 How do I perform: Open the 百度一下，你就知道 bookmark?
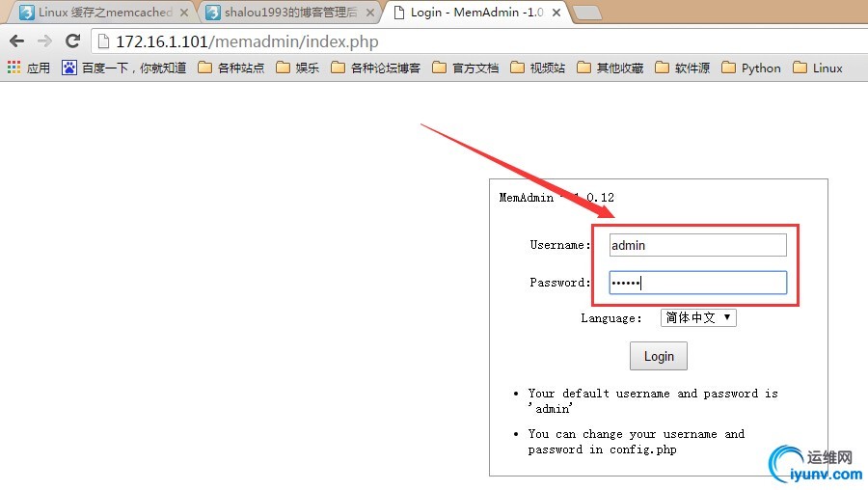point(124,68)
